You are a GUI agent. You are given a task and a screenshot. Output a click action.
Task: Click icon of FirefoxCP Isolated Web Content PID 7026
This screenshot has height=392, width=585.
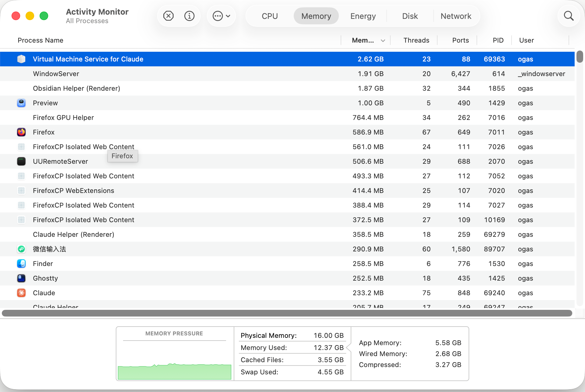point(21,147)
